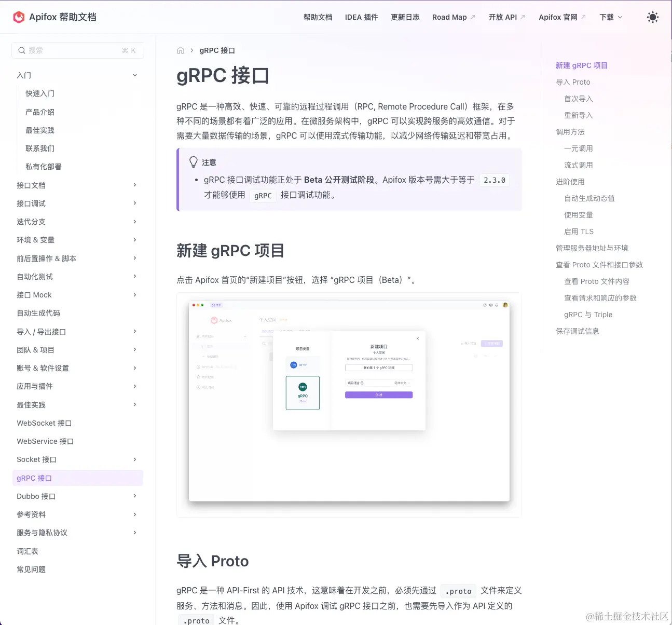
Task: Click the search magnifier icon
Action: point(22,50)
